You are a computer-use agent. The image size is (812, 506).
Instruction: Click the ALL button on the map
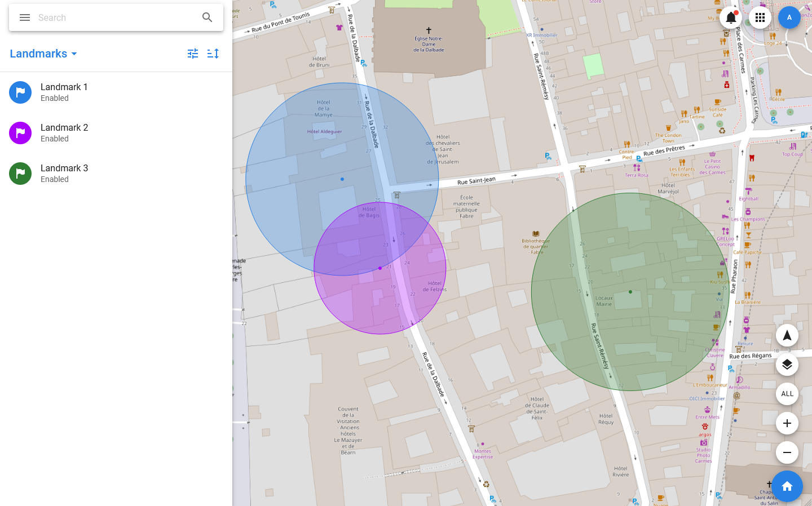tap(787, 394)
